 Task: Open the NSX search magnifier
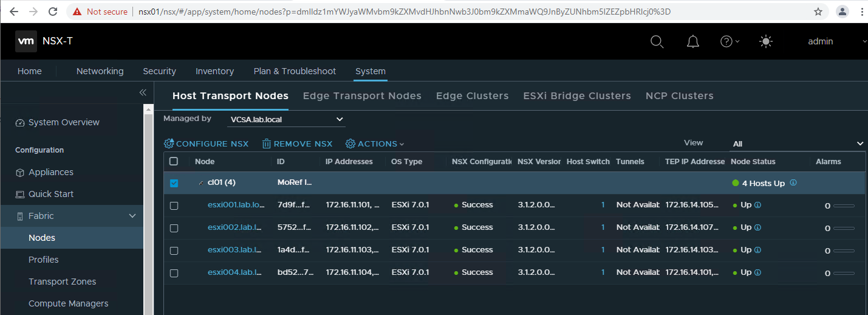(657, 41)
